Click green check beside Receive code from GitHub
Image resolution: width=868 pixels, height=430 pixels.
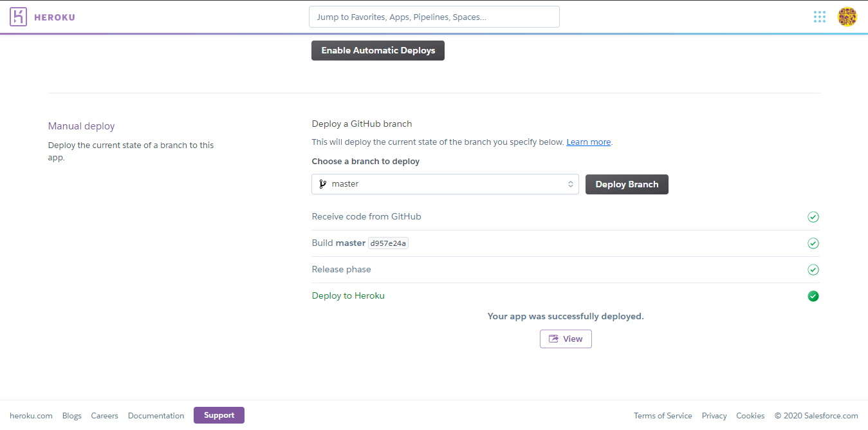point(813,217)
